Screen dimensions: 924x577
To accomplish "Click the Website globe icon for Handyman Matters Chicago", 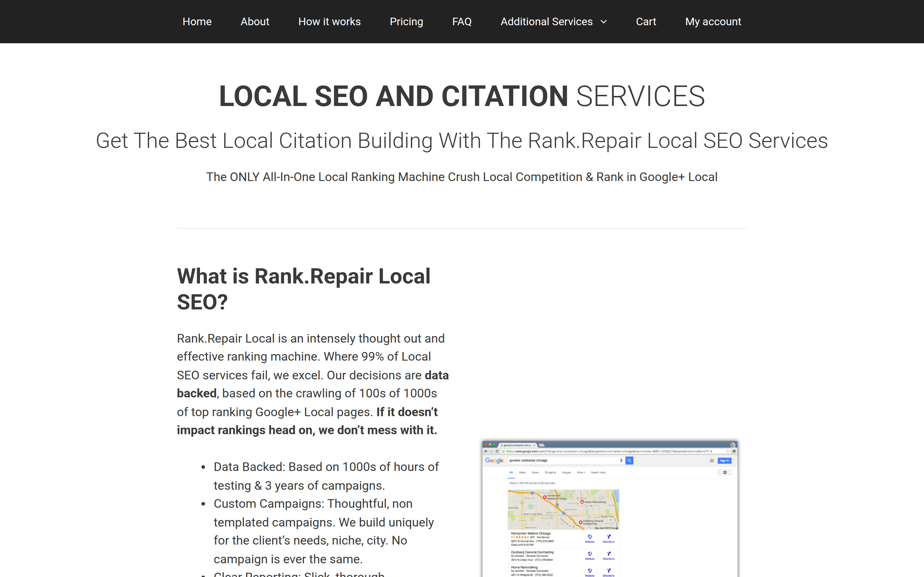I will [x=590, y=537].
